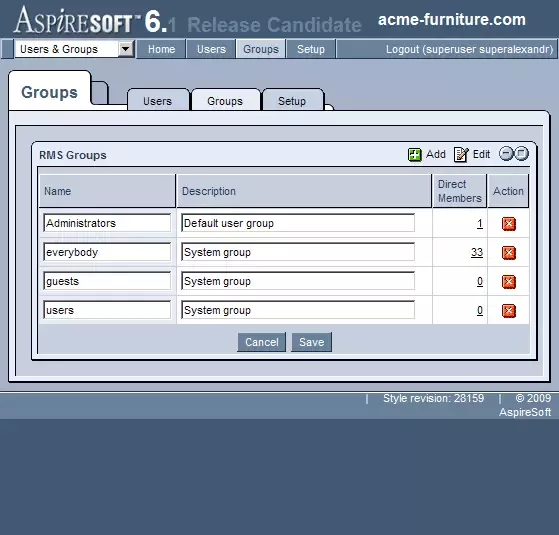Click the Save button
This screenshot has height=535, width=559.
pos(312,342)
